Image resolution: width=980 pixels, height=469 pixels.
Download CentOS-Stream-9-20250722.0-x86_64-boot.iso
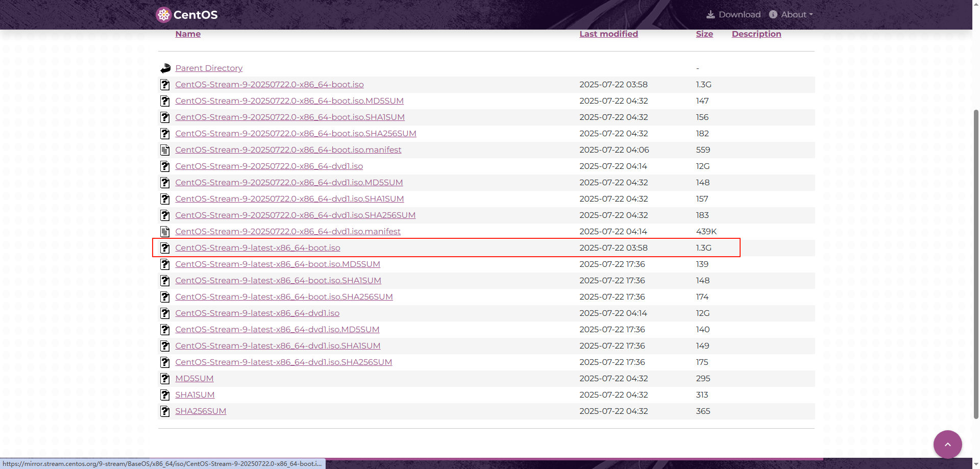coord(269,84)
